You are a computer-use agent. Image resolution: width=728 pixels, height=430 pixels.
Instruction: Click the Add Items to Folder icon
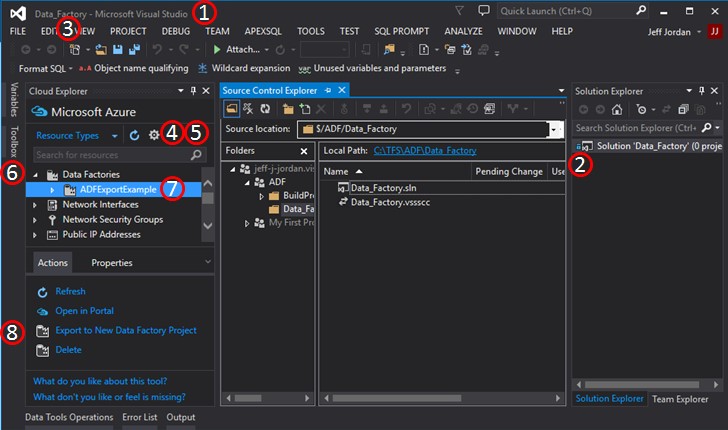click(x=305, y=109)
